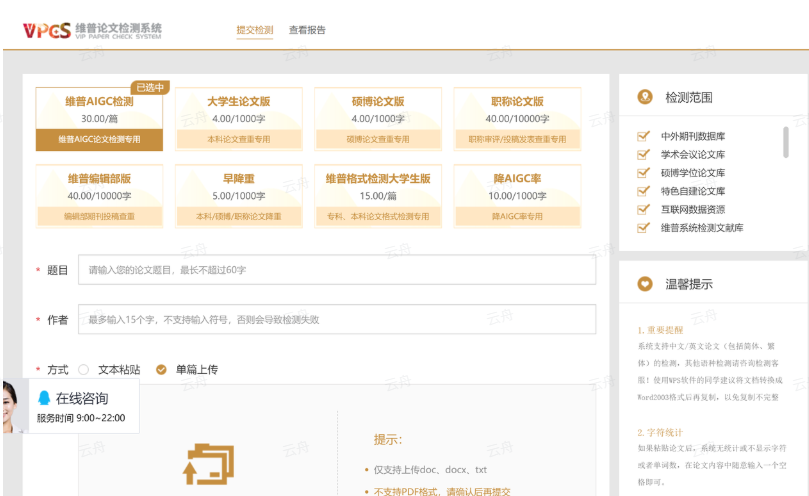Toggle the 硕博学位论文库 checkbox
Viewport: 809px width, 496px height.
(x=643, y=173)
